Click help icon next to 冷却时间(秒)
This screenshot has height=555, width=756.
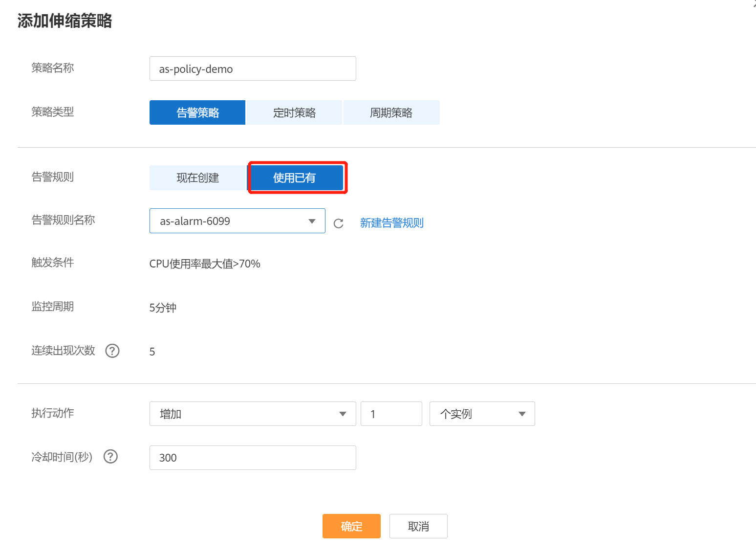[111, 456]
